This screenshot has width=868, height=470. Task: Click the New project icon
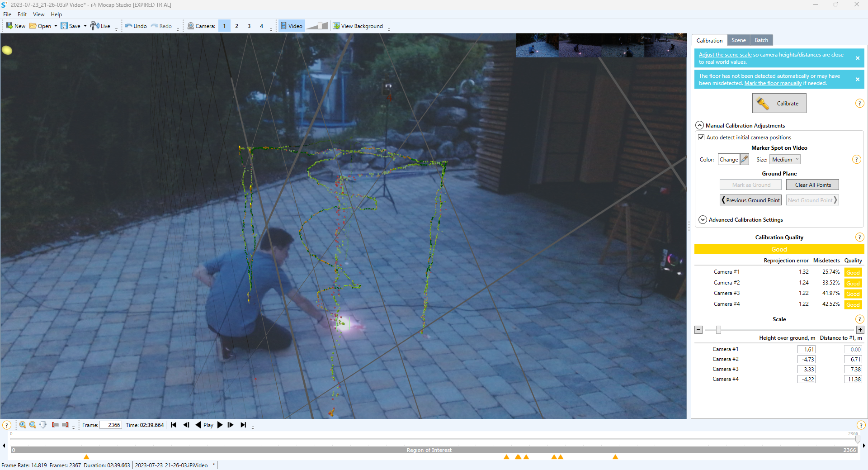(x=9, y=26)
